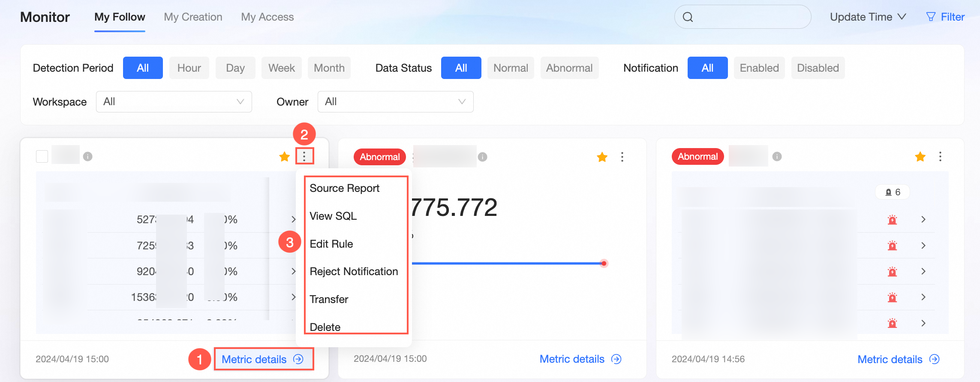Choose Delete from the menu

point(325,327)
